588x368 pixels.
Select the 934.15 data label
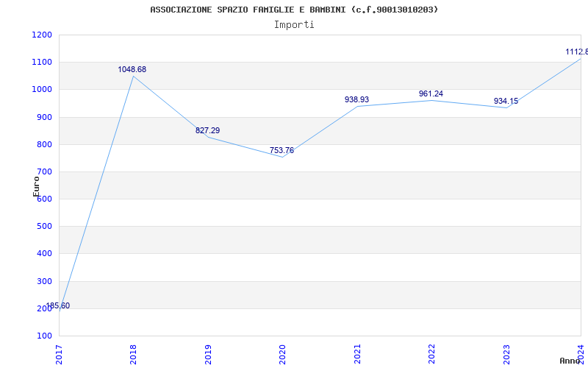(506, 101)
